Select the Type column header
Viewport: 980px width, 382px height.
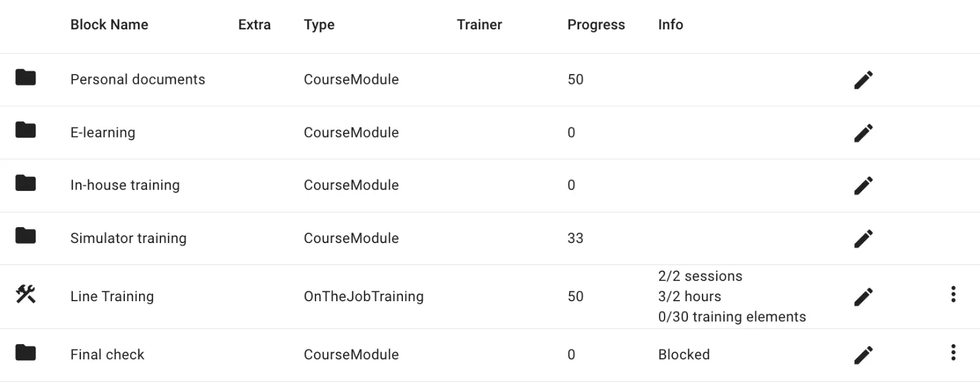coord(319,25)
